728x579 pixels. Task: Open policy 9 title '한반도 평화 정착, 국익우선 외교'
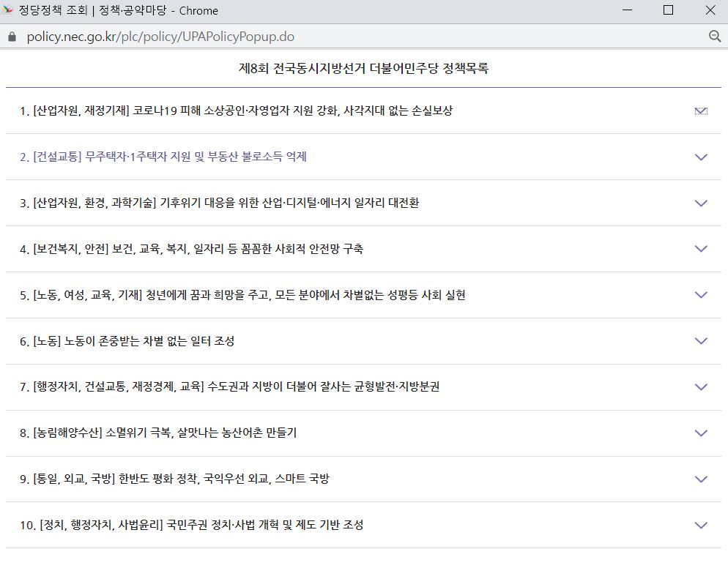click(195, 478)
